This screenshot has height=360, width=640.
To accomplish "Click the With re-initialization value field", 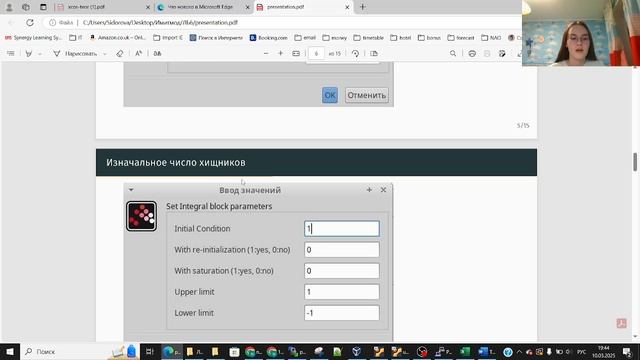I will [342, 250].
